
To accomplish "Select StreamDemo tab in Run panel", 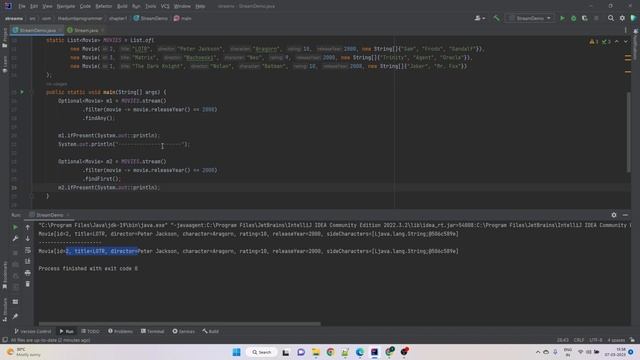I will (49, 215).
